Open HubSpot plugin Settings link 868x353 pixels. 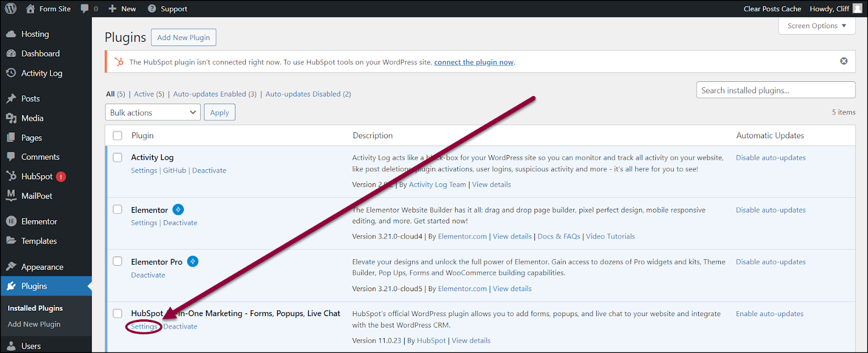144,326
